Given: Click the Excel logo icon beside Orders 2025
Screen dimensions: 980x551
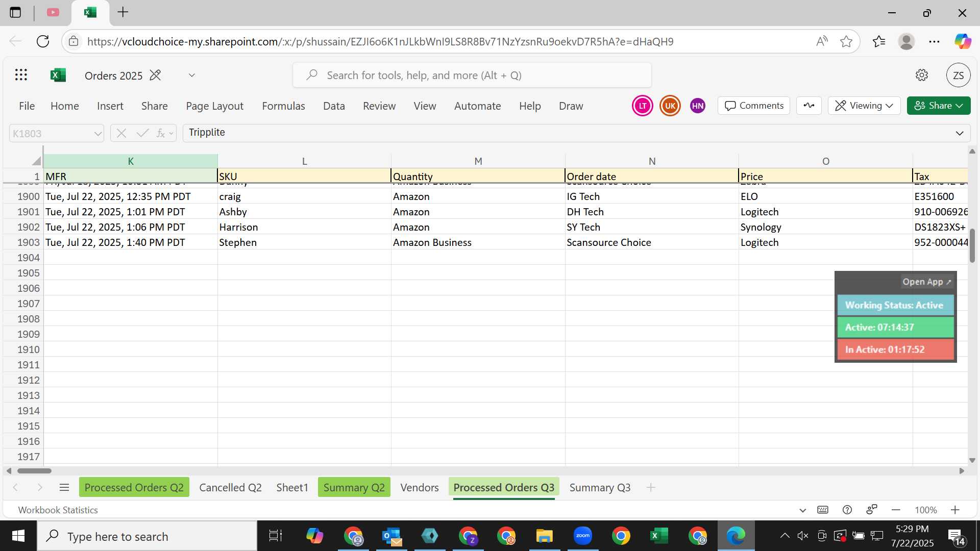Looking at the screenshot, I should 58,76.
